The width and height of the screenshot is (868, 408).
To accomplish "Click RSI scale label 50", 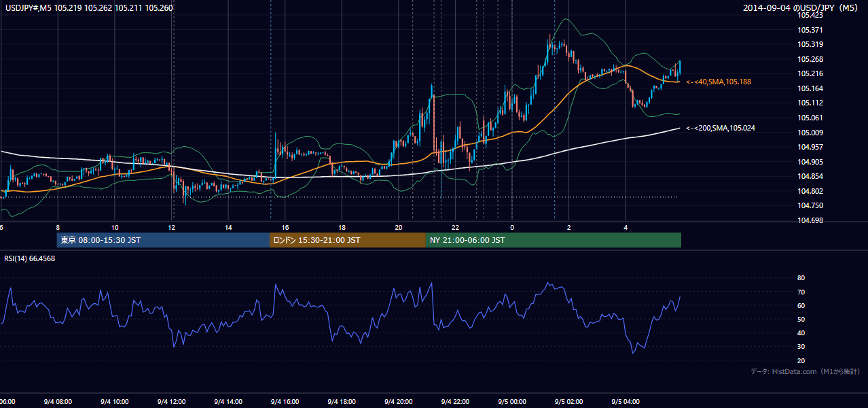I will point(801,319).
